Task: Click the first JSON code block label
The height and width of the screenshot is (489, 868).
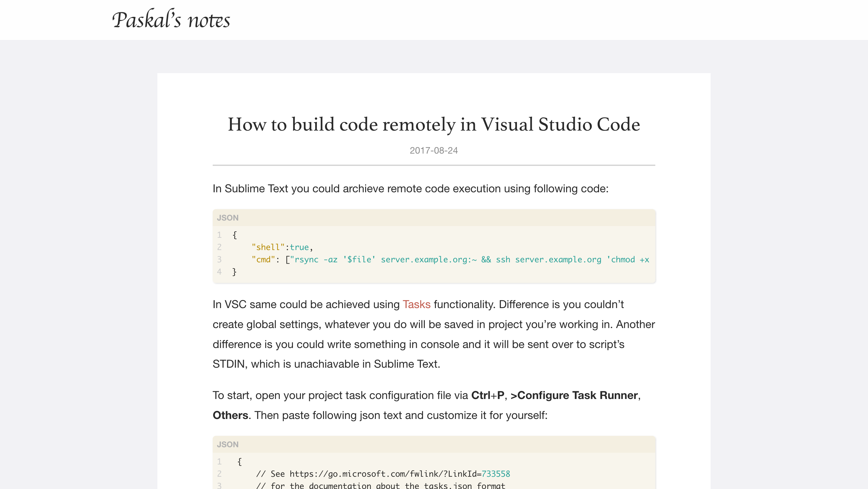Action: pyautogui.click(x=228, y=217)
